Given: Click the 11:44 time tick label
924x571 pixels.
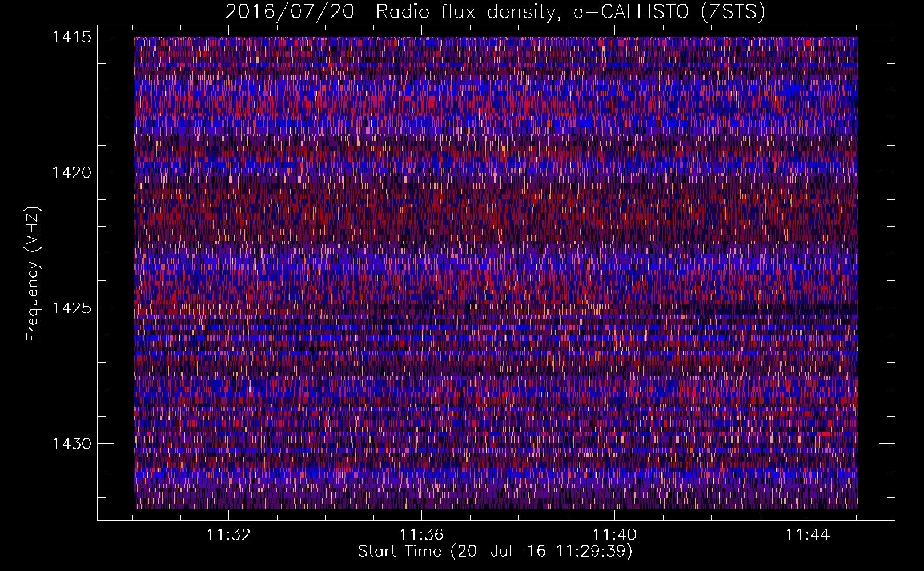Looking at the screenshot, I should (x=808, y=535).
